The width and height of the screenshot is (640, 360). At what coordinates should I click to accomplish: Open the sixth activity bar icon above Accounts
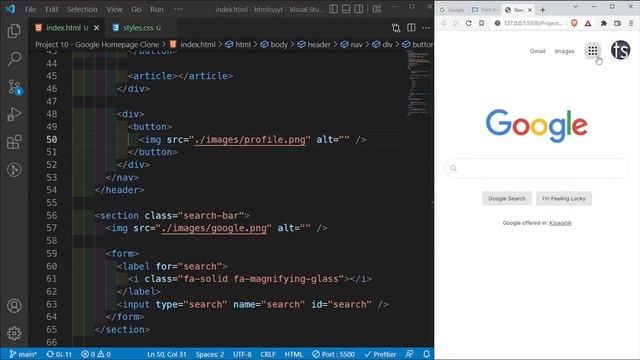[x=14, y=169]
